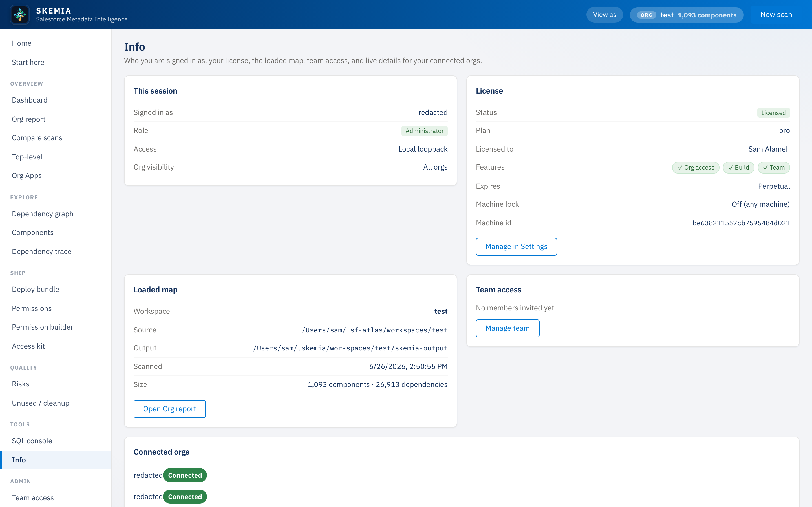
Task: Click the Org access feature badge
Action: [x=696, y=167]
